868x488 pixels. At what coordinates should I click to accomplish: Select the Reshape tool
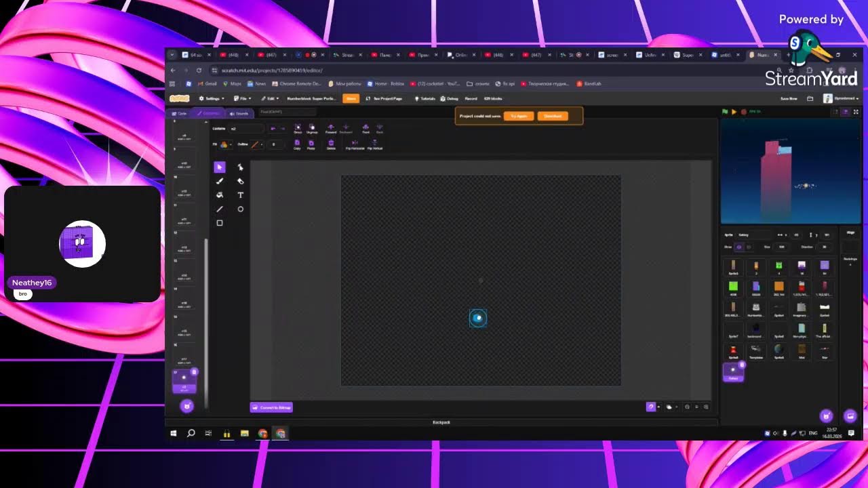(240, 167)
